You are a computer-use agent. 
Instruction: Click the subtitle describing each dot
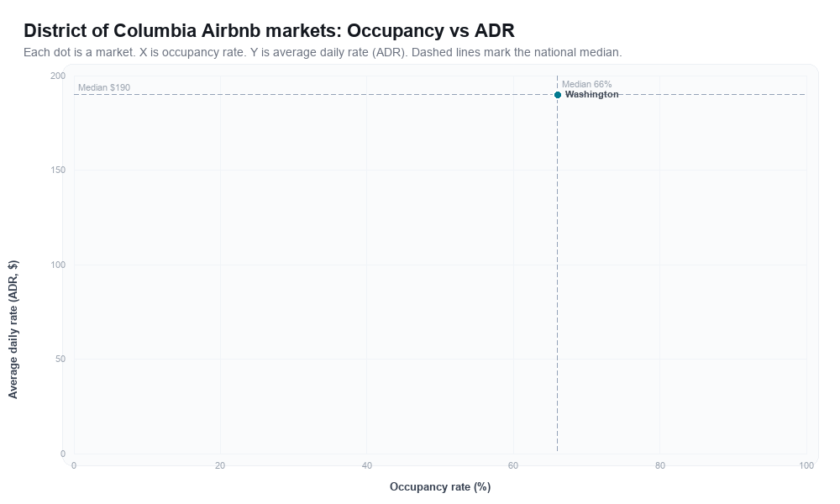click(323, 52)
